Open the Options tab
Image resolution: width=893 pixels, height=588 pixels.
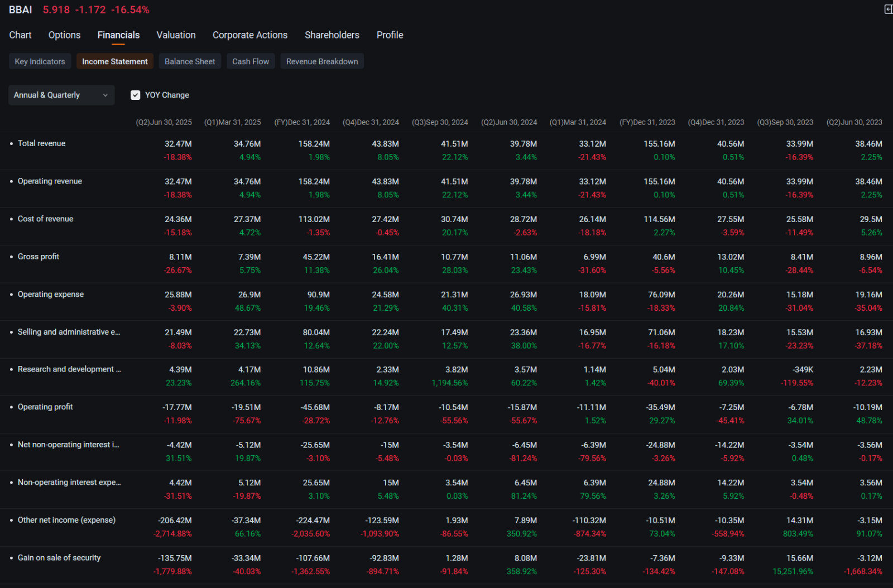[x=64, y=35]
